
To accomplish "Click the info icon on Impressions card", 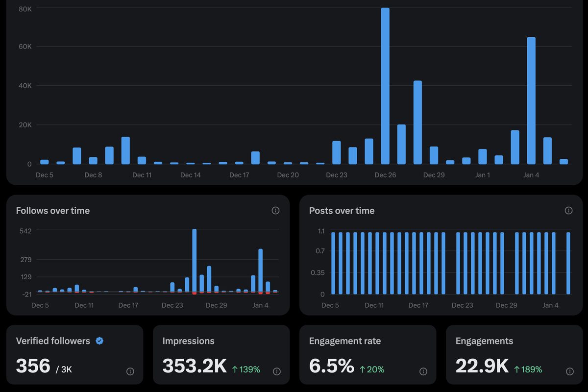I will click(x=276, y=371).
